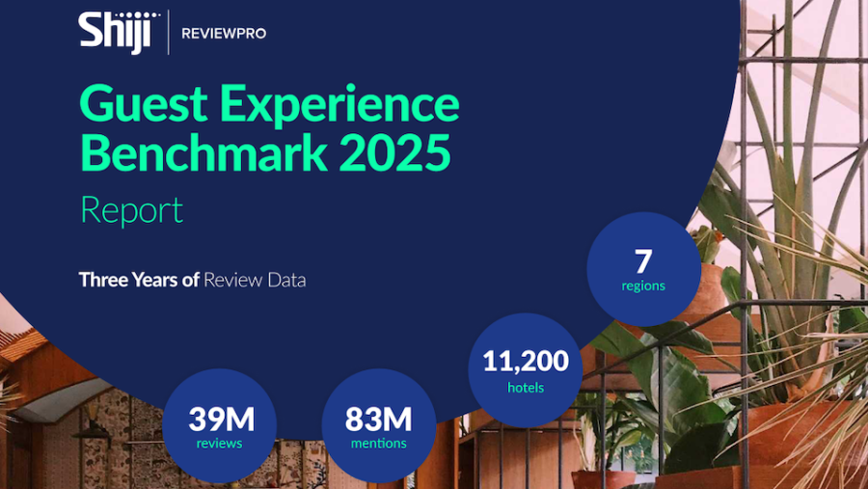
Task: Click the word reviews in the badge
Action: [219, 443]
